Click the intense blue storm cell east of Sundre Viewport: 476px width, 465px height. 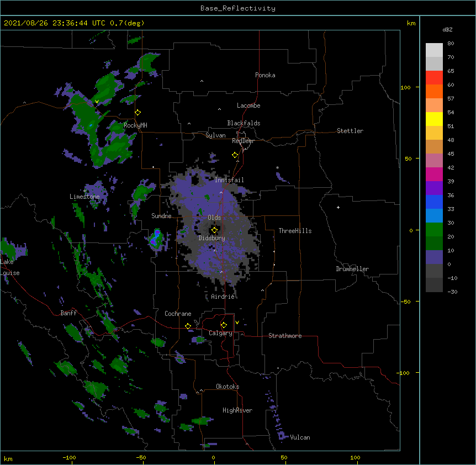156,238
